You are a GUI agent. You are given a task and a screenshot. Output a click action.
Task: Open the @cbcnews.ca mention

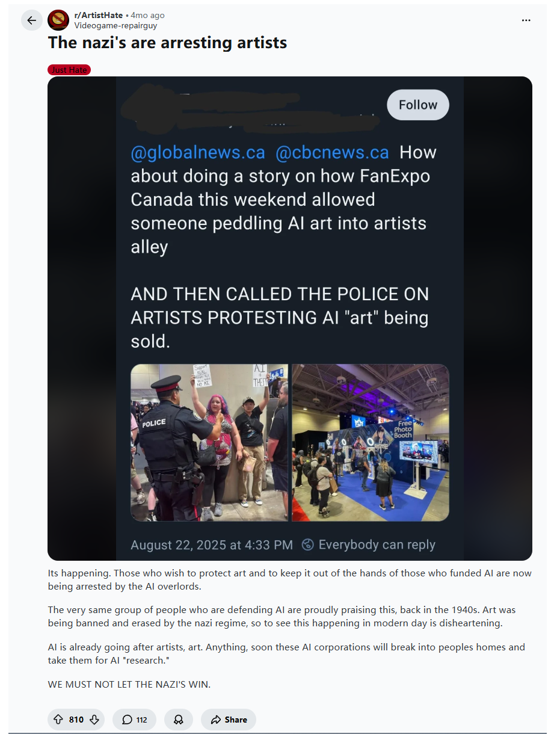point(332,153)
